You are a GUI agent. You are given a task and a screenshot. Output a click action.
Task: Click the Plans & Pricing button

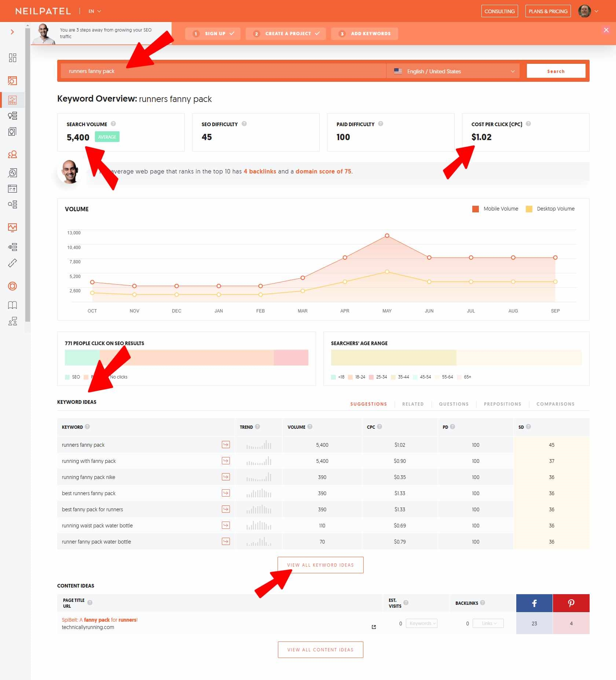pyautogui.click(x=548, y=11)
